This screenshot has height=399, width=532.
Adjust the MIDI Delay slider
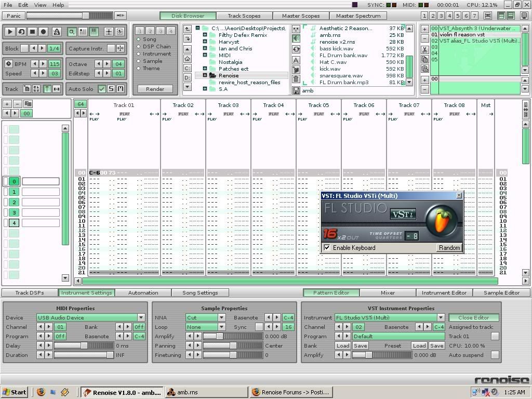pyautogui.click(x=84, y=345)
